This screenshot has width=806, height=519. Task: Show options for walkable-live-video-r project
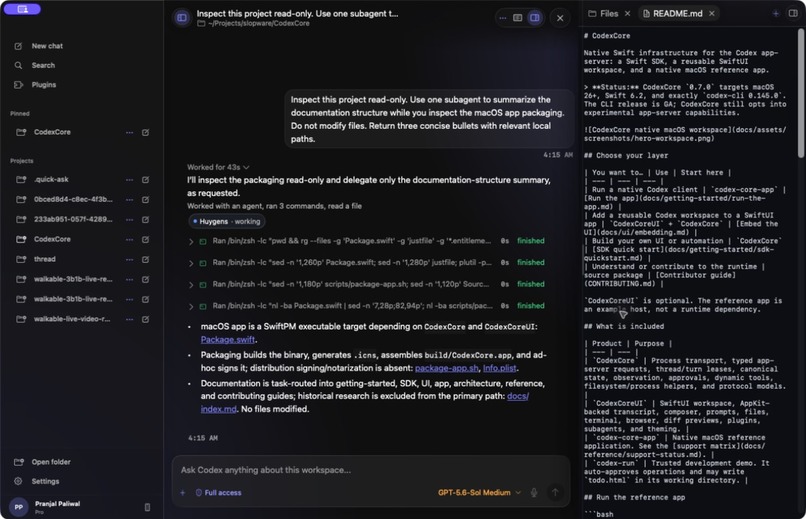tap(129, 319)
